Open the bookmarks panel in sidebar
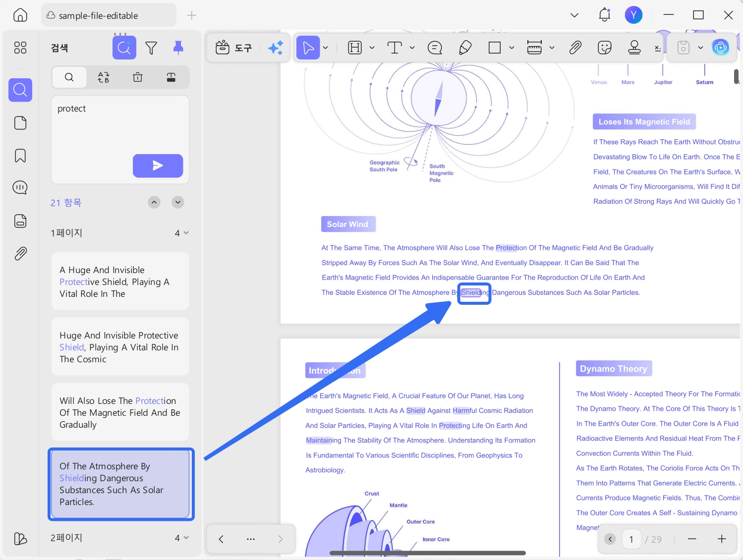743x560 pixels. (x=20, y=156)
